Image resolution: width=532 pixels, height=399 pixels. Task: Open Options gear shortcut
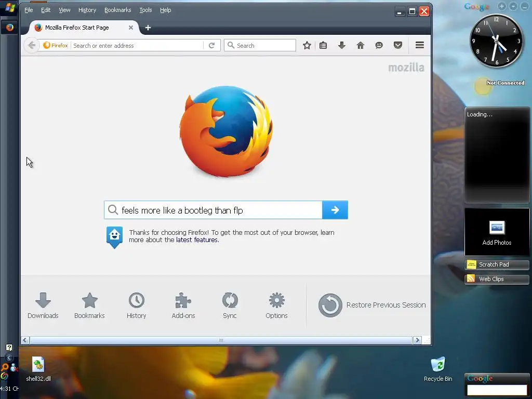point(276,305)
